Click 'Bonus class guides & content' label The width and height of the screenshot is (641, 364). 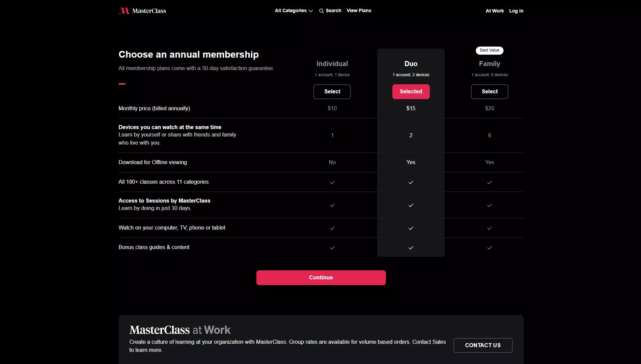click(x=154, y=247)
